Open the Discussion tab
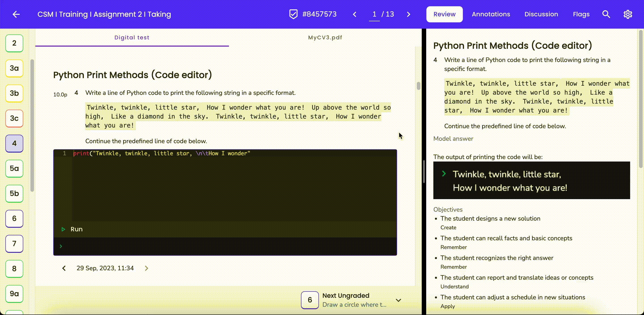644x315 pixels. pyautogui.click(x=541, y=14)
